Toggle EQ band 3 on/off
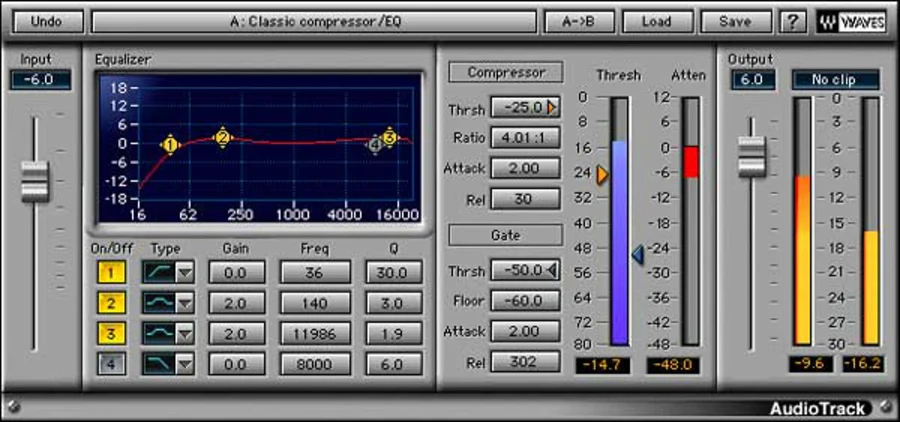This screenshot has width=900, height=422. 111,333
